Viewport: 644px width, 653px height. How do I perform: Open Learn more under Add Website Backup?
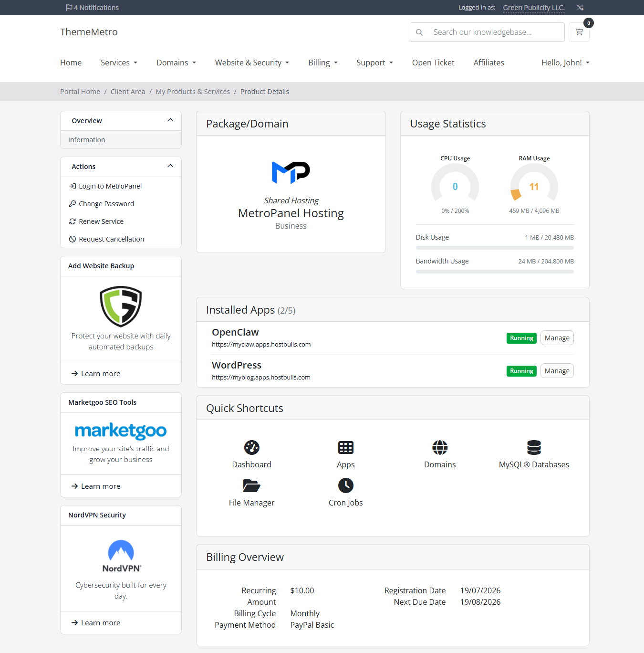(96, 374)
